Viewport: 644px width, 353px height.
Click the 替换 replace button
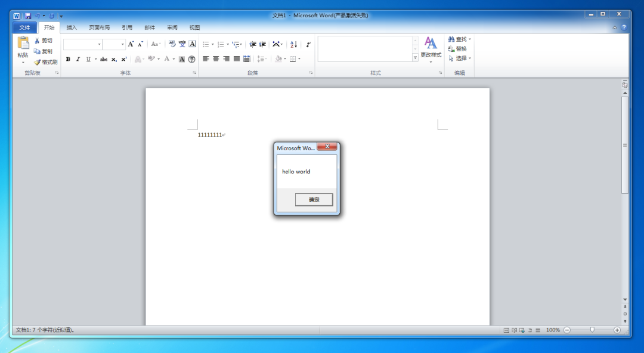coord(457,49)
